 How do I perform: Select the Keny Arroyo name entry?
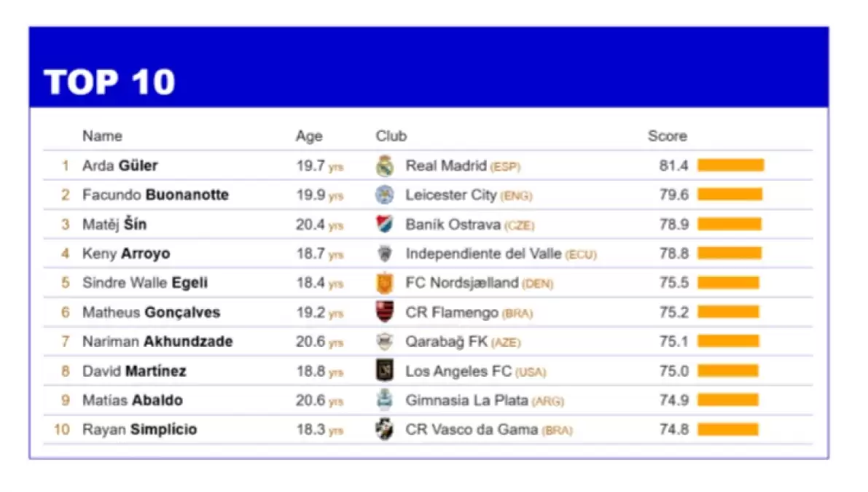tap(126, 254)
